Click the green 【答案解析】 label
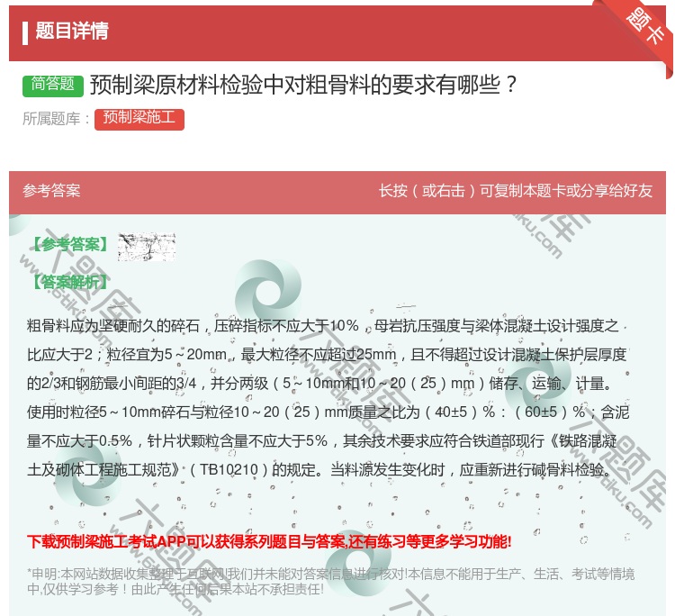 pyautogui.click(x=69, y=283)
